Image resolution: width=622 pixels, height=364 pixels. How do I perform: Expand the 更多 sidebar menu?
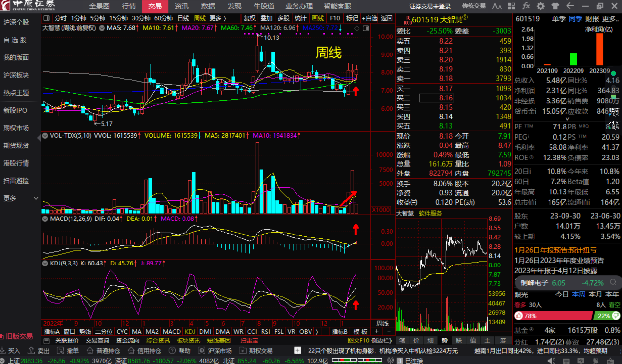point(20,198)
